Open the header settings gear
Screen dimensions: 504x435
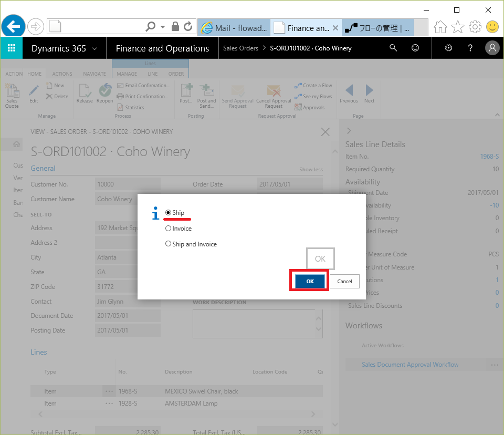[x=448, y=48]
